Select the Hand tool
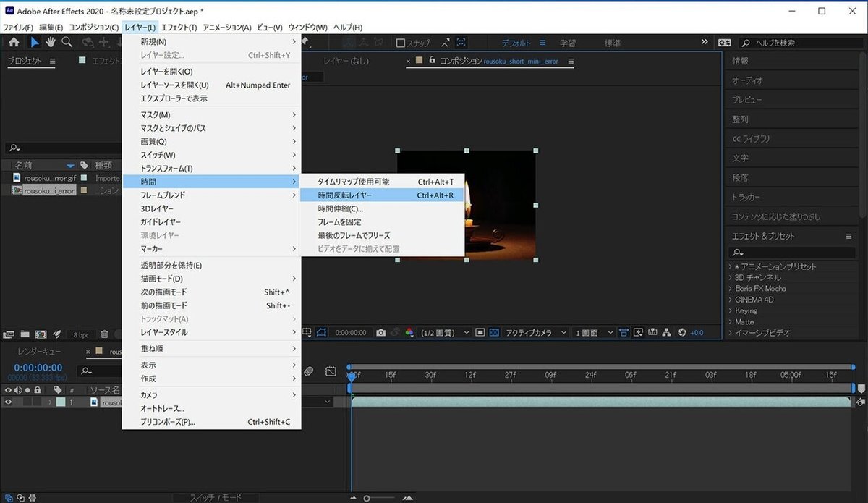 (51, 43)
